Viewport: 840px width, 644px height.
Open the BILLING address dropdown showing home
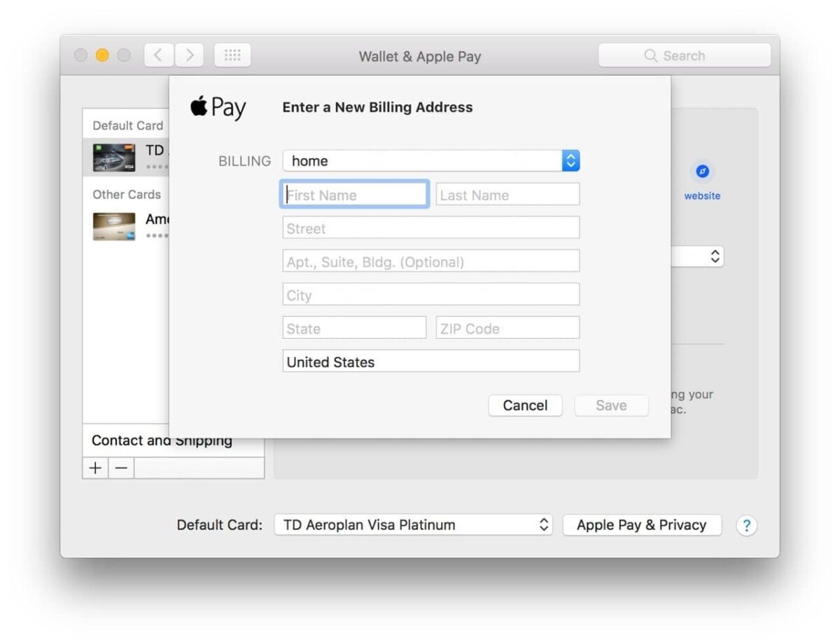click(571, 160)
